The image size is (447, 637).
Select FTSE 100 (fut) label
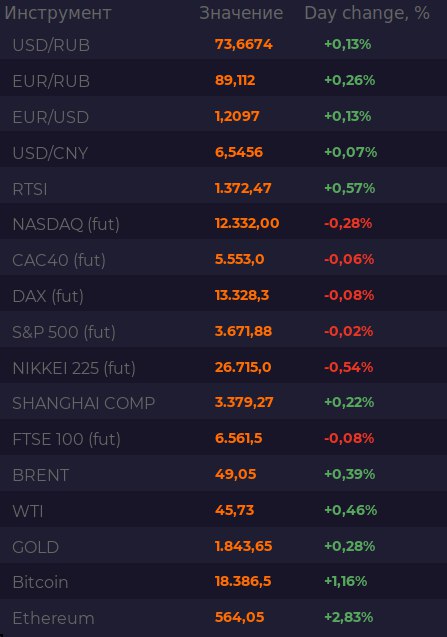67,440
